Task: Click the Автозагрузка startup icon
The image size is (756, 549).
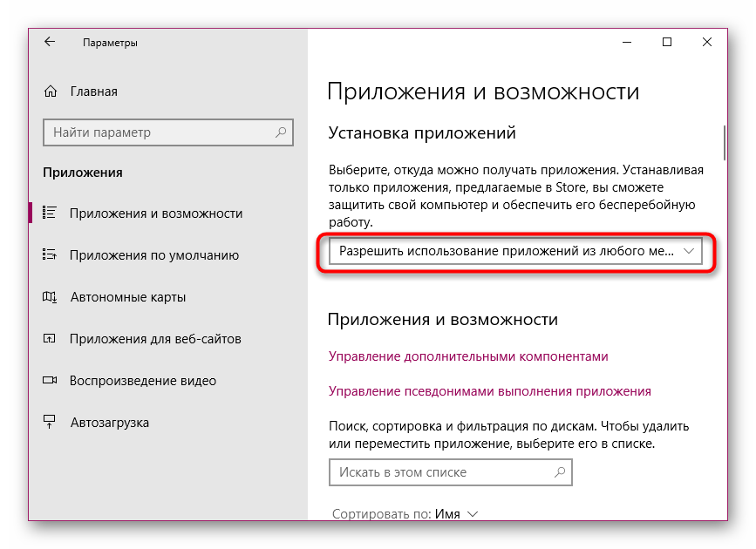Action: click(50, 422)
